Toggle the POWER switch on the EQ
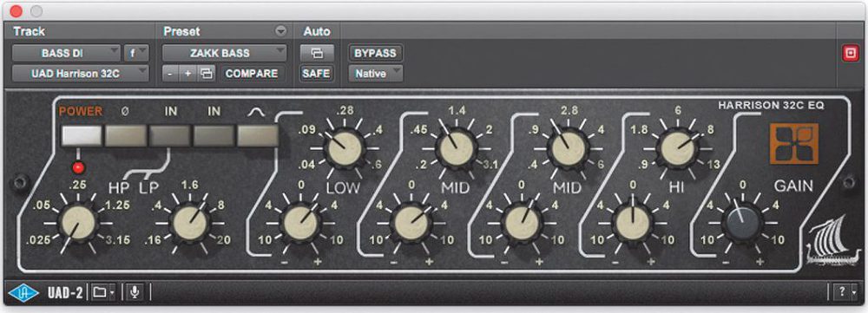 point(82,135)
